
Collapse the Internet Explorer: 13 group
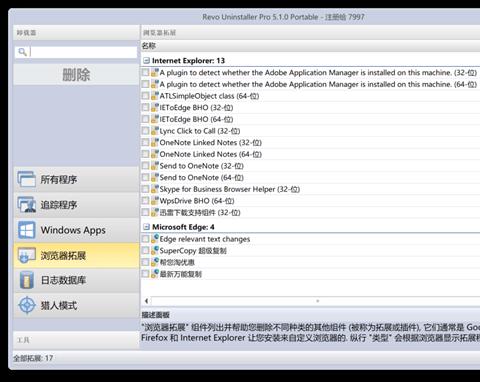point(146,61)
